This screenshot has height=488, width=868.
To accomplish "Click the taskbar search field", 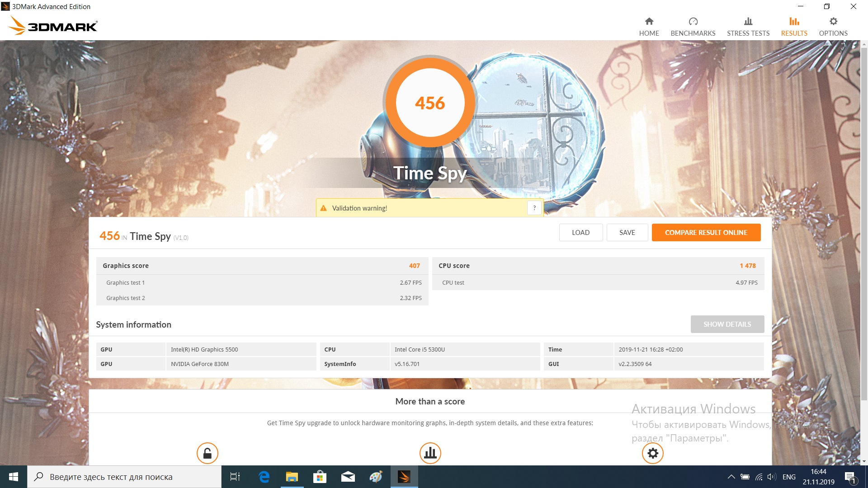I will point(124,477).
